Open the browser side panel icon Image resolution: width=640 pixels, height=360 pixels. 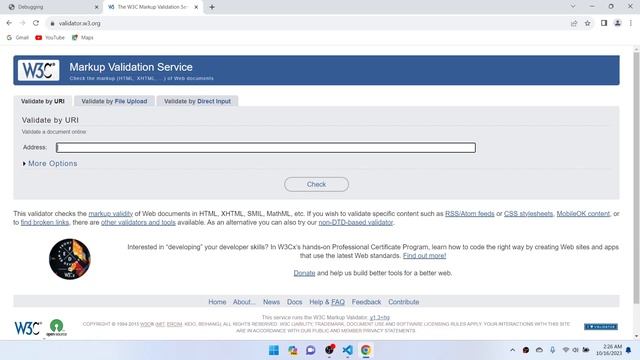[604, 23]
